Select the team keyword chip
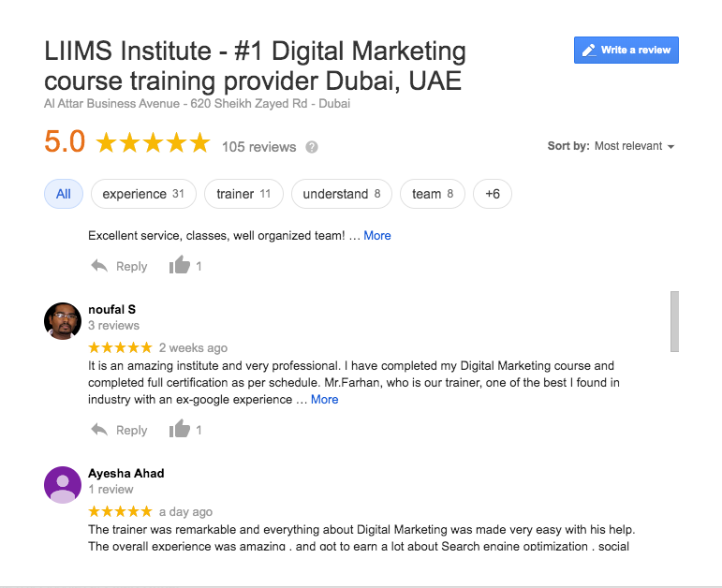Screen dimensions: 722x588 433,194
